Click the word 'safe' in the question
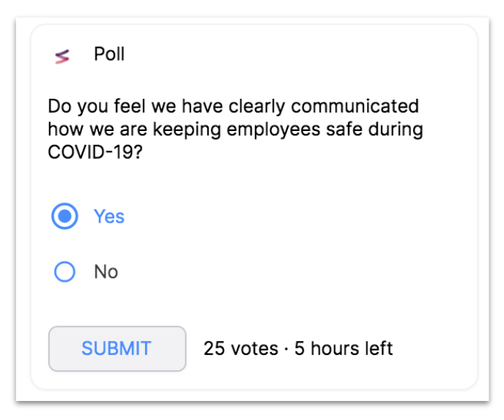Viewport: 504px width, 420px height. click(344, 129)
